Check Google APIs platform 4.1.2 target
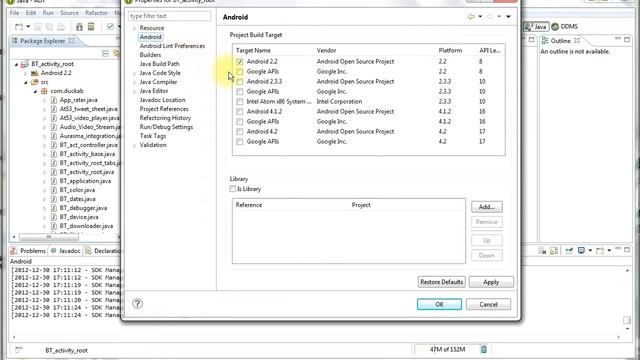The width and height of the screenshot is (640, 360). (x=240, y=122)
